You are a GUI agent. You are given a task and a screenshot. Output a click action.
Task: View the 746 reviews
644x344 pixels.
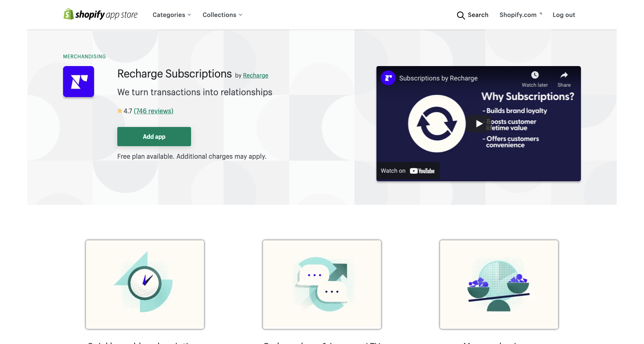coord(153,111)
